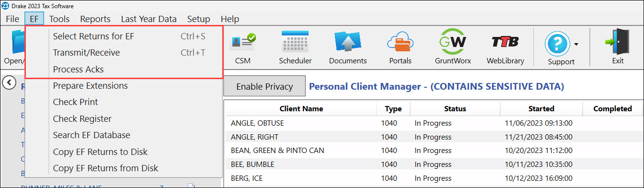Click start date 11/06/2023 09:13:00
The image size is (644, 188).
coord(539,123)
